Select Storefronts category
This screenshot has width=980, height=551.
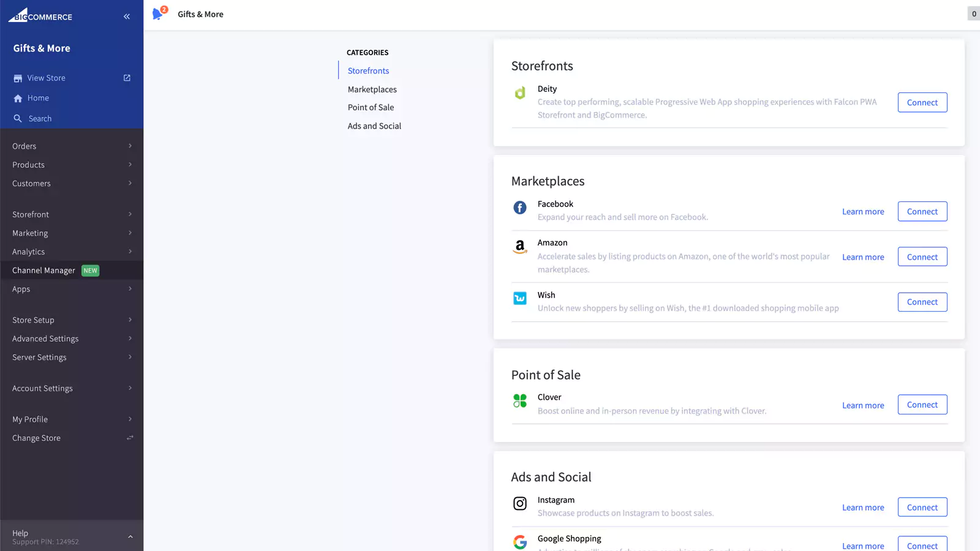[x=368, y=71]
